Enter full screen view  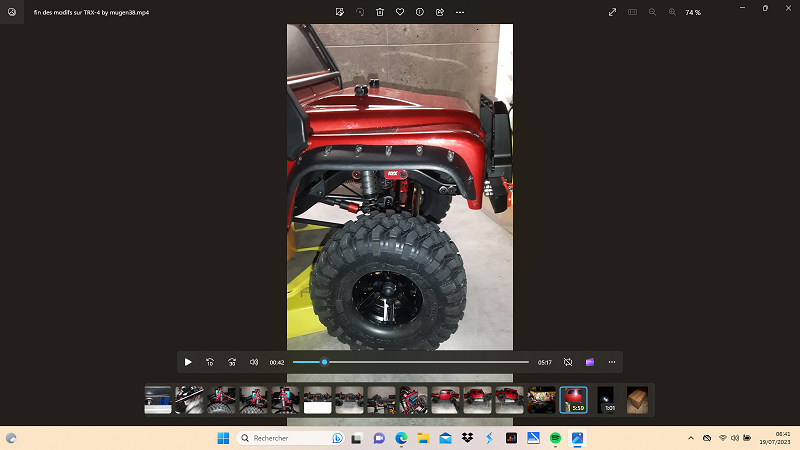[x=612, y=12]
